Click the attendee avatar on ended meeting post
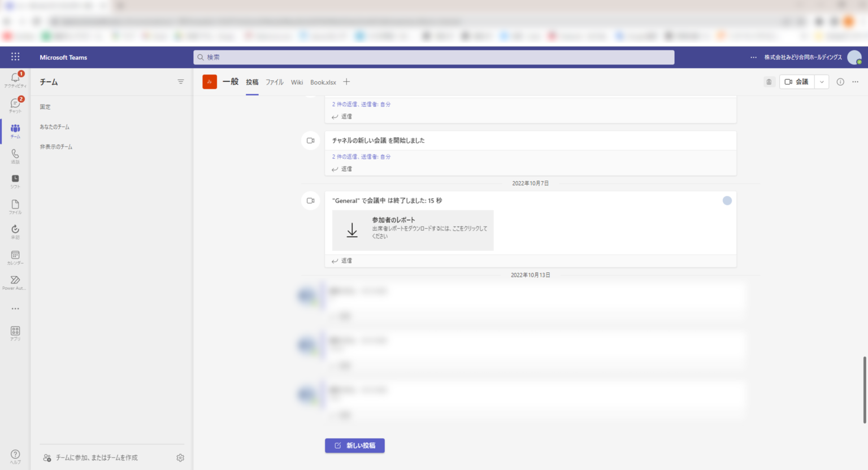This screenshot has height=470, width=868. 727,201
